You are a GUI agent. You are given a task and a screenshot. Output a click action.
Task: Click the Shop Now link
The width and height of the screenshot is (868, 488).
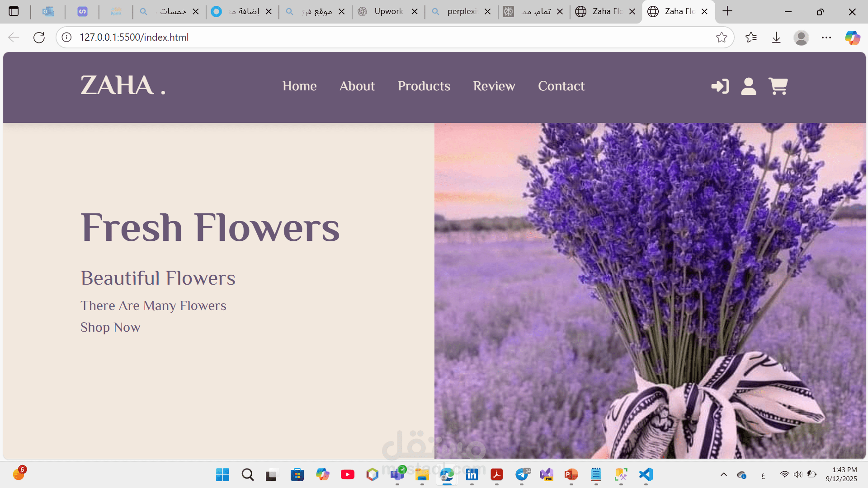click(x=110, y=327)
